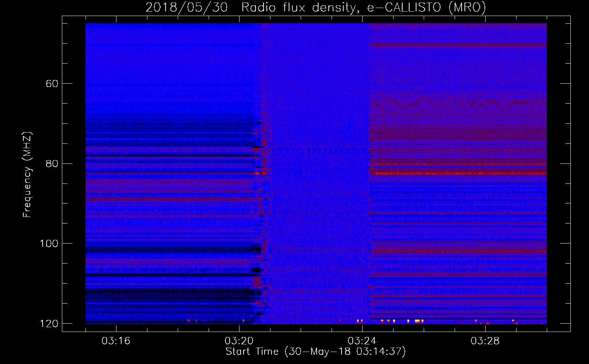Click the 03:16 time tick label
Viewport: 589px width, 364px height.
pos(116,341)
